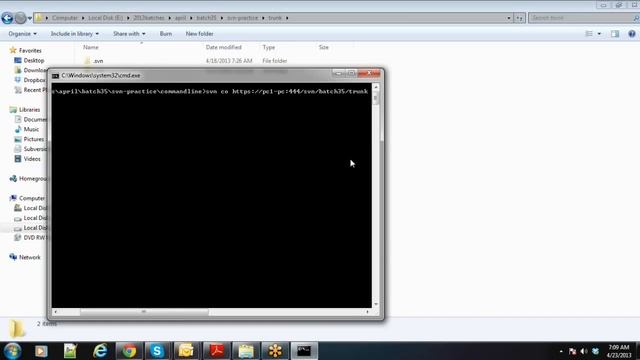Open the taskbar clock showing 7:09 AM
The width and height of the screenshot is (640, 360).
(619, 351)
